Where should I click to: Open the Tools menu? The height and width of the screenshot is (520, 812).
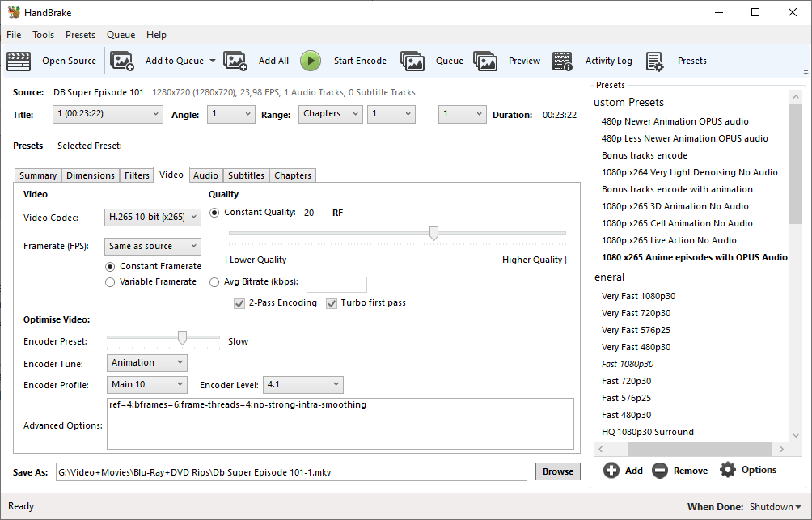click(x=43, y=35)
